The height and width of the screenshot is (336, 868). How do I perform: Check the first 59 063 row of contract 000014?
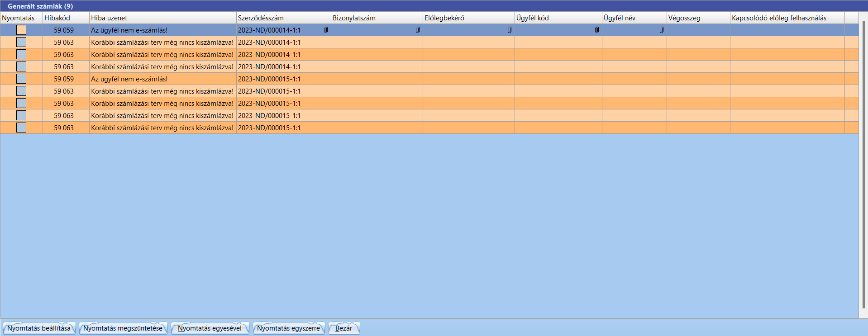[21, 42]
